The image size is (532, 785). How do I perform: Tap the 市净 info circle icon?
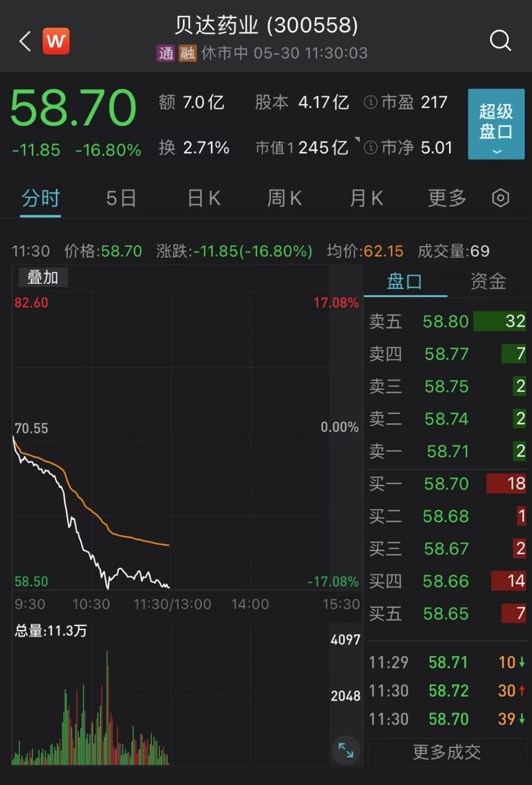pyautogui.click(x=370, y=147)
